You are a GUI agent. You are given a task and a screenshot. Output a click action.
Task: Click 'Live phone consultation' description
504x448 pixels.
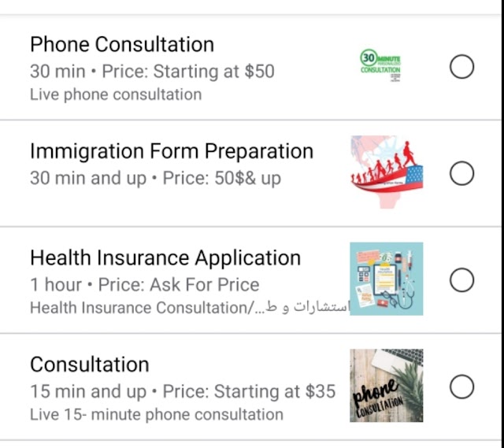tap(116, 94)
